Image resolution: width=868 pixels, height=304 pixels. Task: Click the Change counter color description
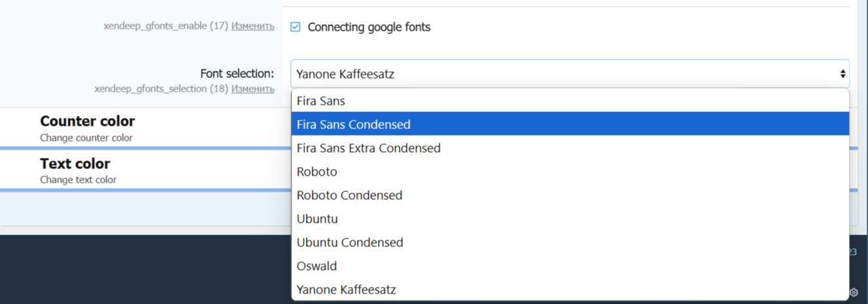coord(86,138)
